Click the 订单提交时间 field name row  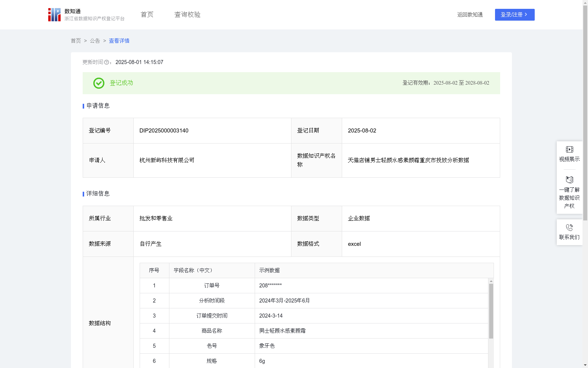click(212, 316)
